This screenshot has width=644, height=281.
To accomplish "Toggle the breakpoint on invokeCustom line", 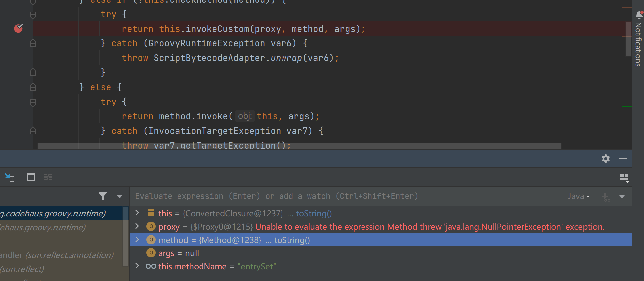I will point(18,29).
